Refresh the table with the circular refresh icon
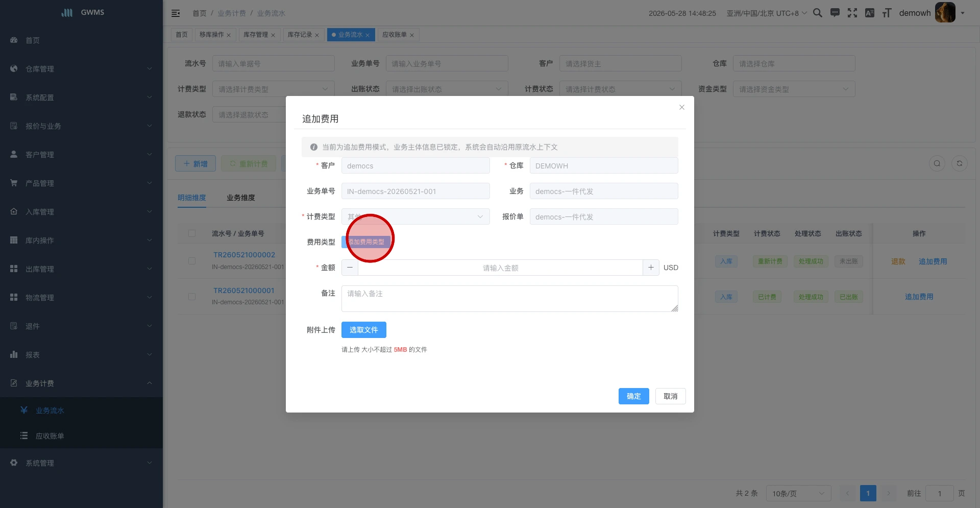 coord(960,163)
